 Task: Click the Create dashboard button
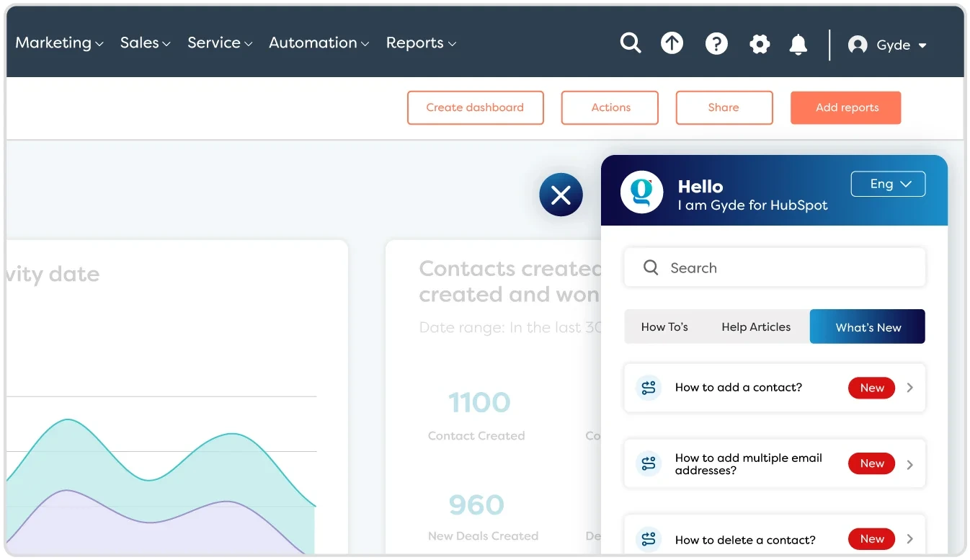[475, 107]
